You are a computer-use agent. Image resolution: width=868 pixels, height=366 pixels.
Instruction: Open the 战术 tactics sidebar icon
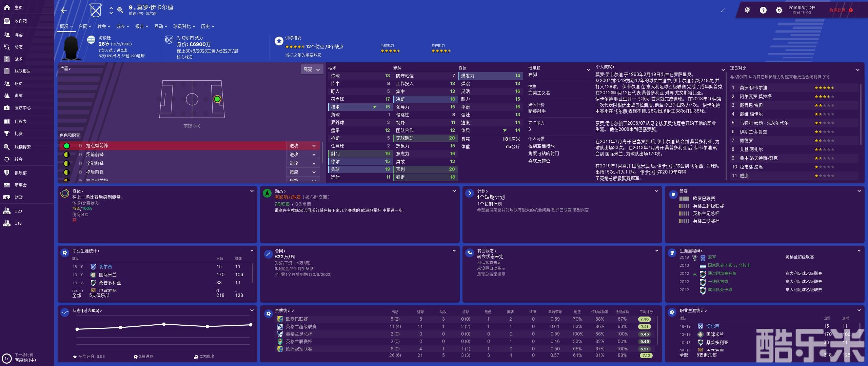tap(7, 59)
